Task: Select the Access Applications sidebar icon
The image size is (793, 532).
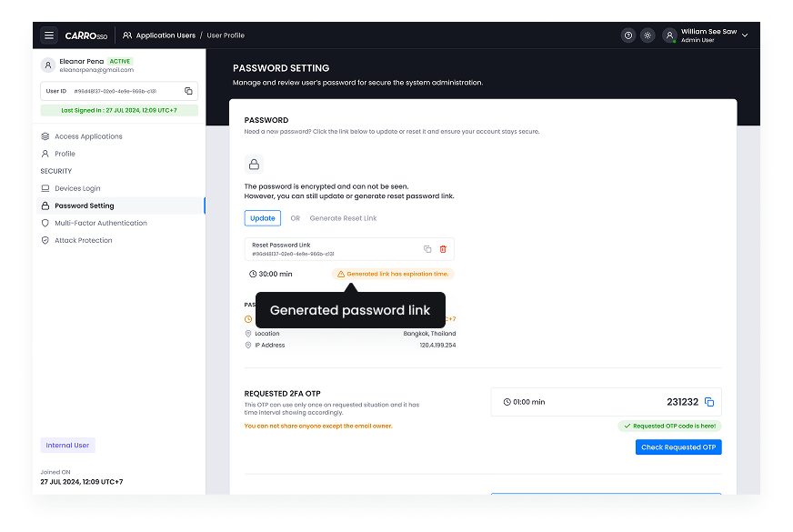Action: tap(45, 136)
